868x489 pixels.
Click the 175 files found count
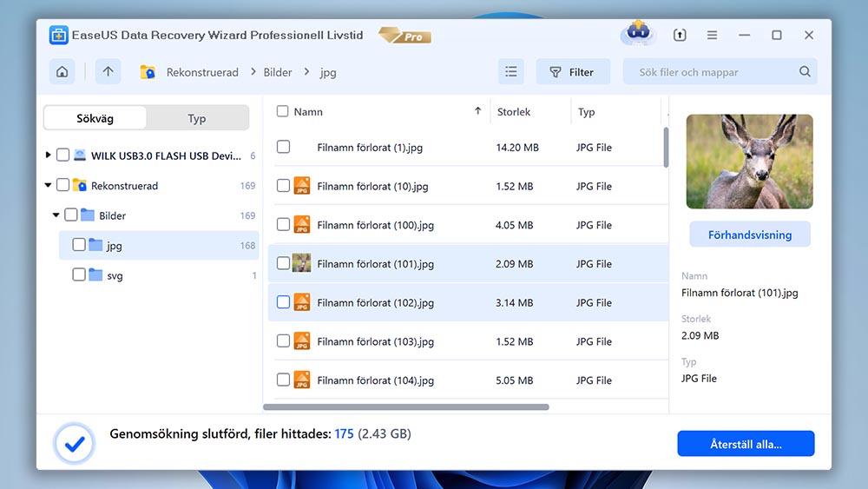pos(344,433)
